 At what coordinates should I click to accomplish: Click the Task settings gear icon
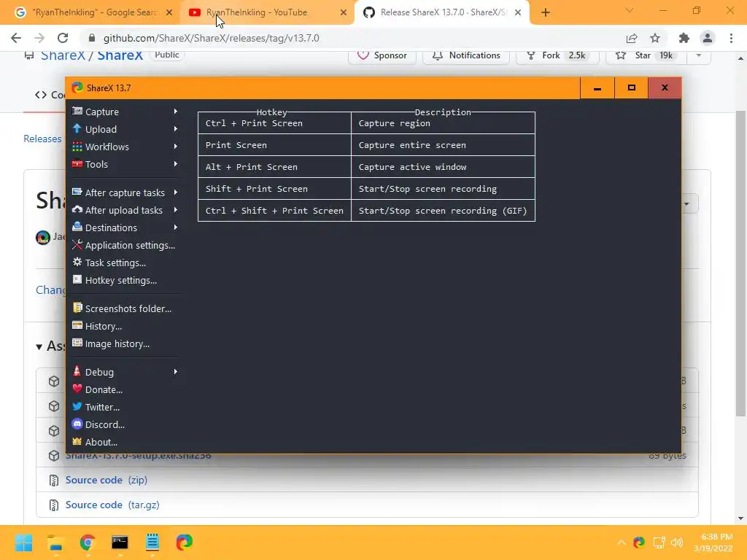point(77,262)
